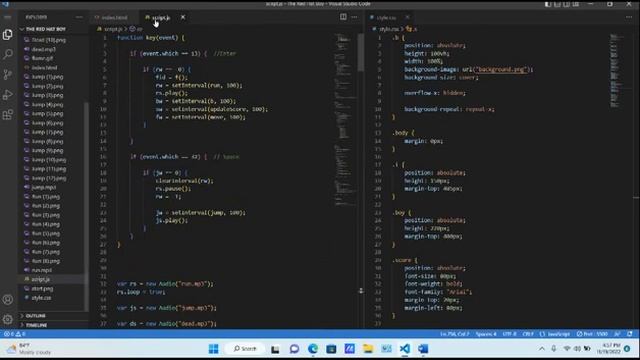Click the Visual Studio Code taskbar icon

pyautogui.click(x=404, y=349)
